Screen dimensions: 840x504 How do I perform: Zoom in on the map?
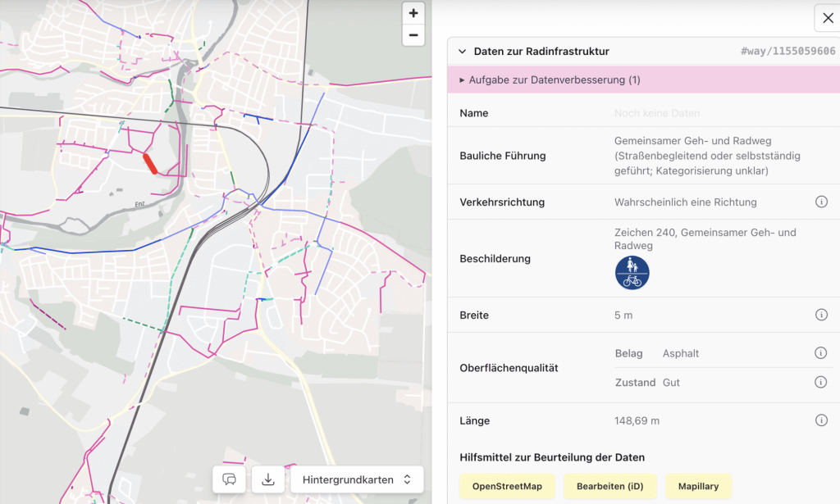tap(413, 13)
